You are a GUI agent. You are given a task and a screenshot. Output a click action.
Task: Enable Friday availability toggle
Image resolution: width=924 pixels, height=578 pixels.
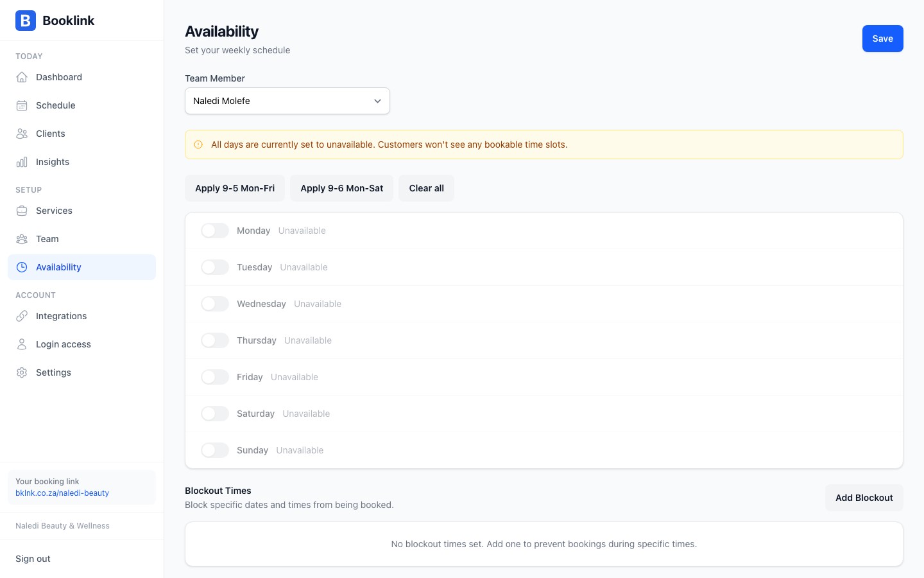pos(215,377)
